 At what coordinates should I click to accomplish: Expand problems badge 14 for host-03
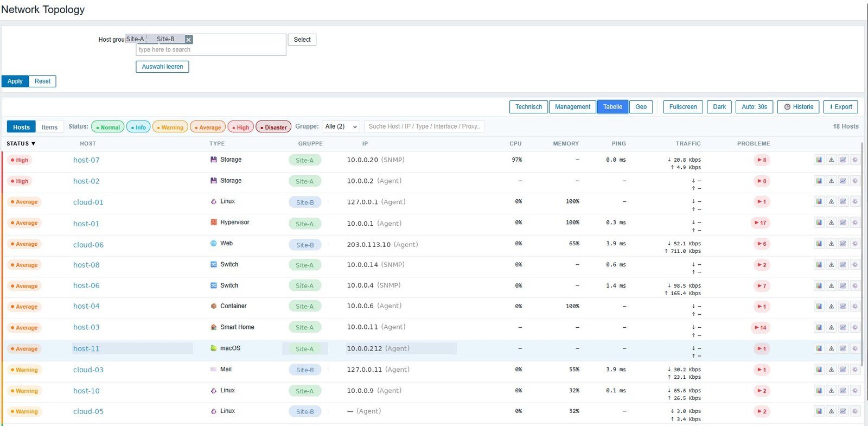coord(761,327)
